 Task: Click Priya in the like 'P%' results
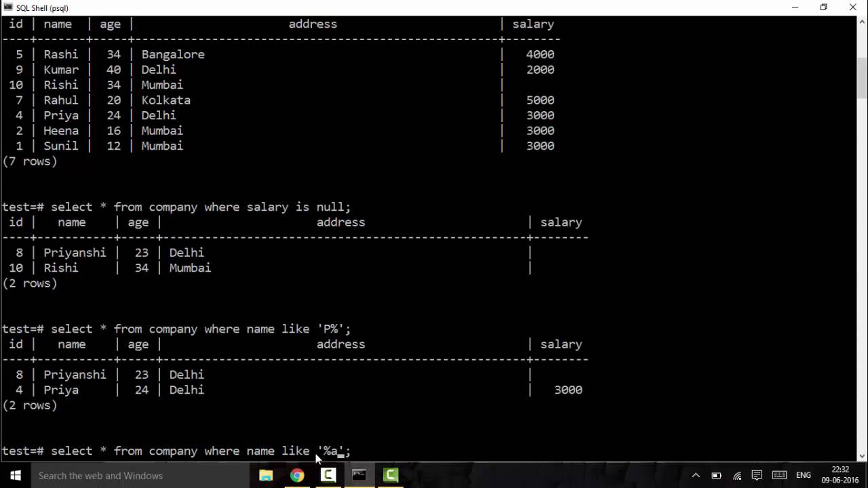point(61,390)
